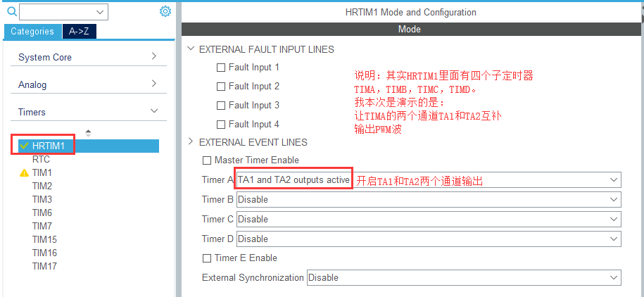Enable the Fault Input 2 checkbox
Screen dimensions: 644x297
tap(221, 87)
